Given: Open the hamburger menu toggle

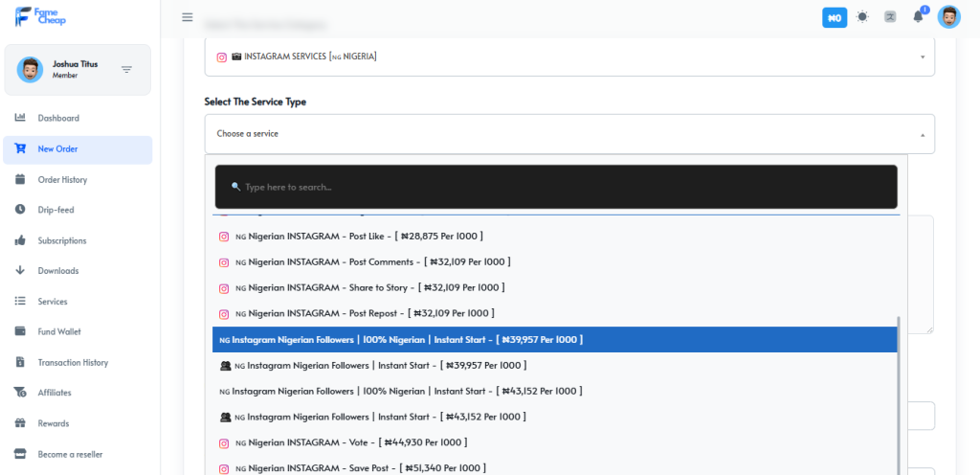Looking at the screenshot, I should click(x=188, y=17).
